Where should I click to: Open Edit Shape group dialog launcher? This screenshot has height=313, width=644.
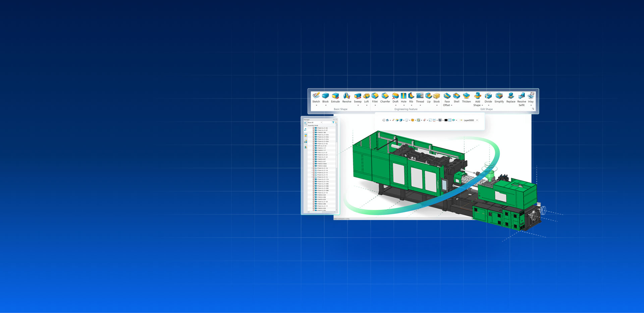tap(533, 109)
